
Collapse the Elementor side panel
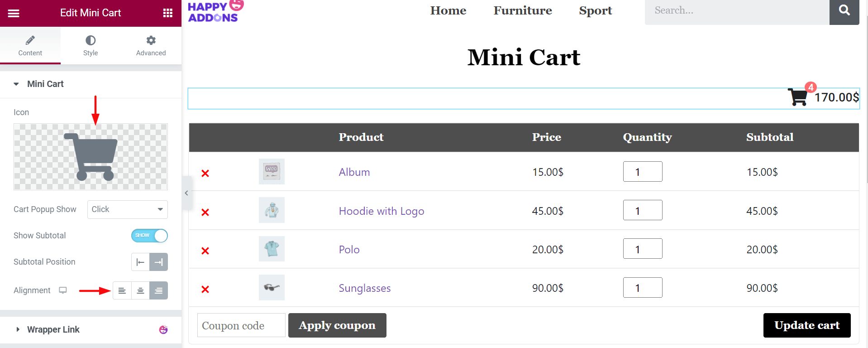pos(186,193)
